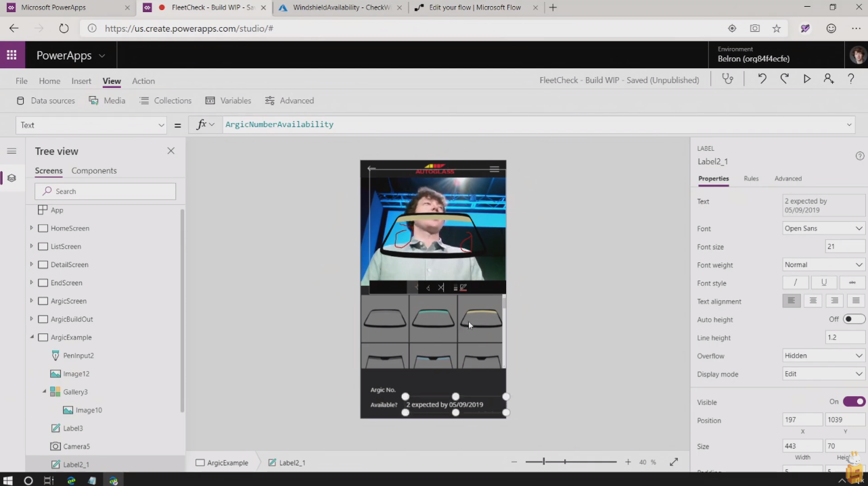Click the Variables button
868x486 pixels.
pos(228,101)
